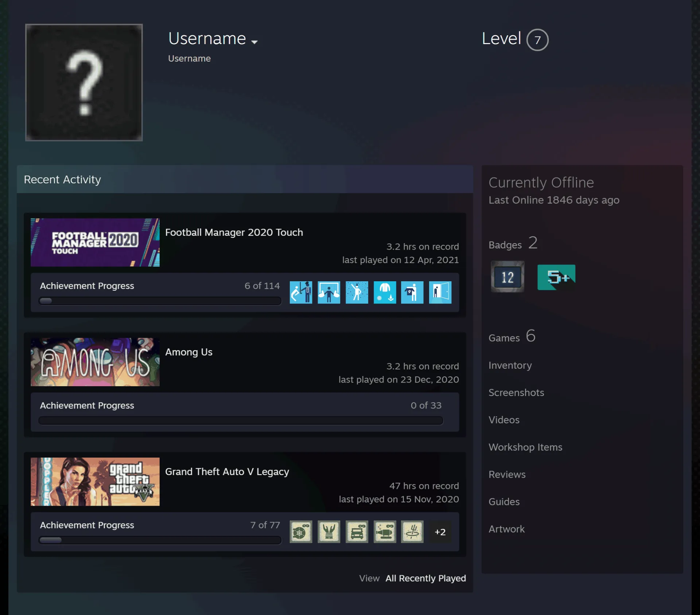Screen dimensions: 700x615
Task: Open third Football Manager achievement with celebrating figure
Action: (x=357, y=292)
